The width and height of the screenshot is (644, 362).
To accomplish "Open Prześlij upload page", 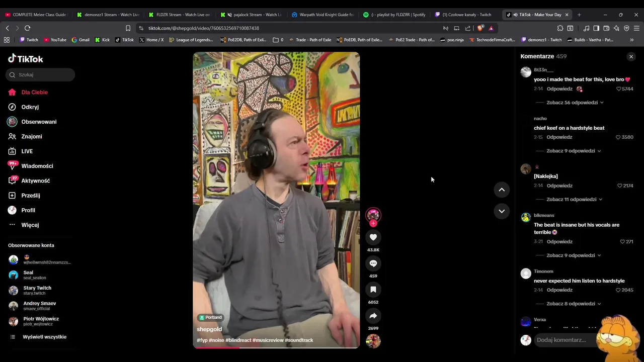I will 25,196.
